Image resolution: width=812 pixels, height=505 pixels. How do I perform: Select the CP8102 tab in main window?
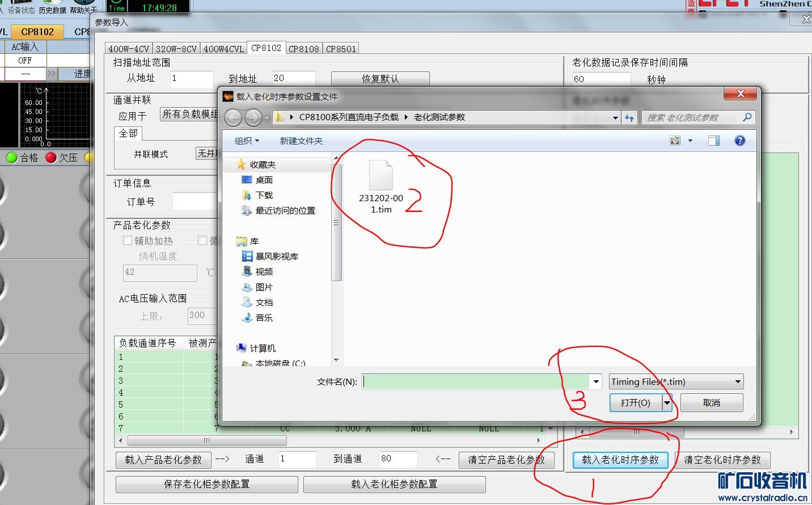click(37, 32)
